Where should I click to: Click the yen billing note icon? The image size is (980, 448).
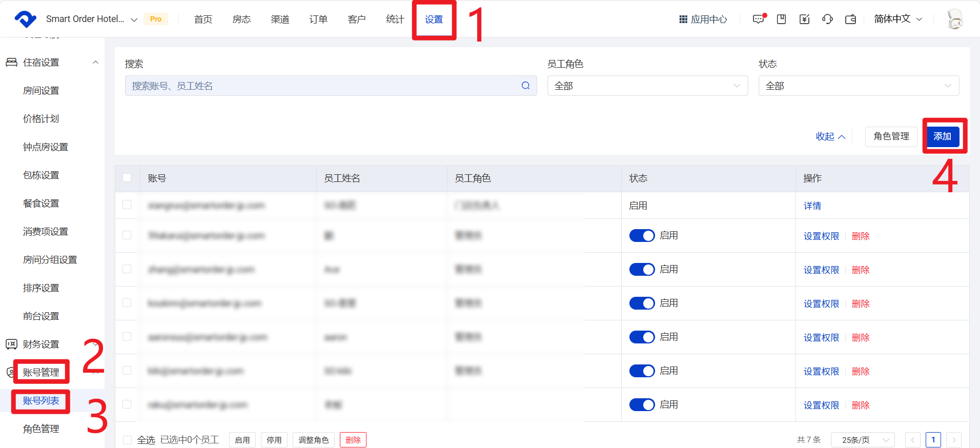tap(804, 19)
